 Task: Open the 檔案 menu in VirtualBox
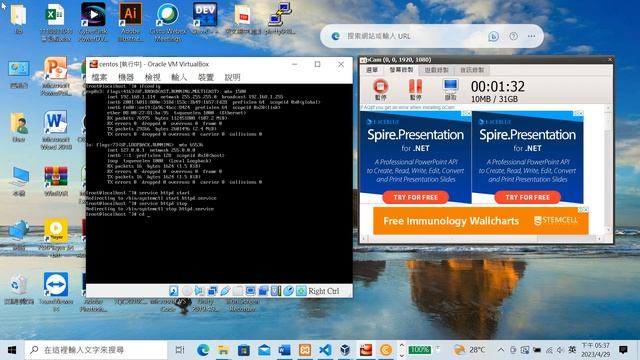coord(99,77)
